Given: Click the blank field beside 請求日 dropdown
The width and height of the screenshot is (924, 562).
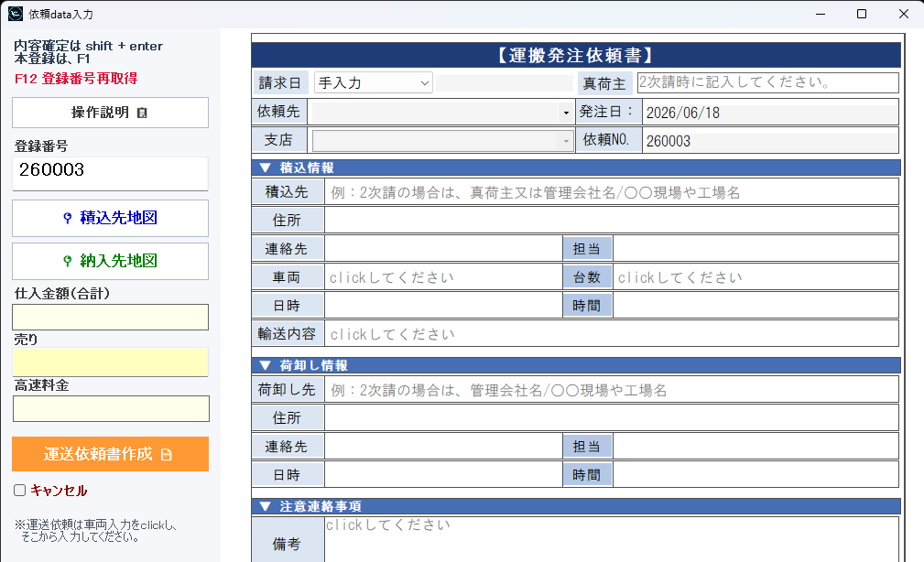Looking at the screenshot, I should [x=505, y=83].
